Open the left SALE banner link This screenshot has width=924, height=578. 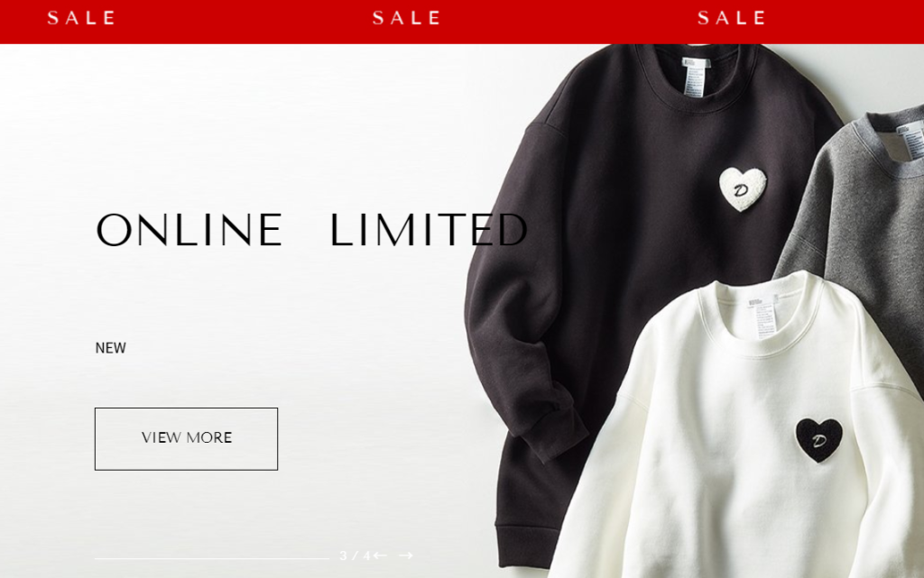pyautogui.click(x=81, y=18)
